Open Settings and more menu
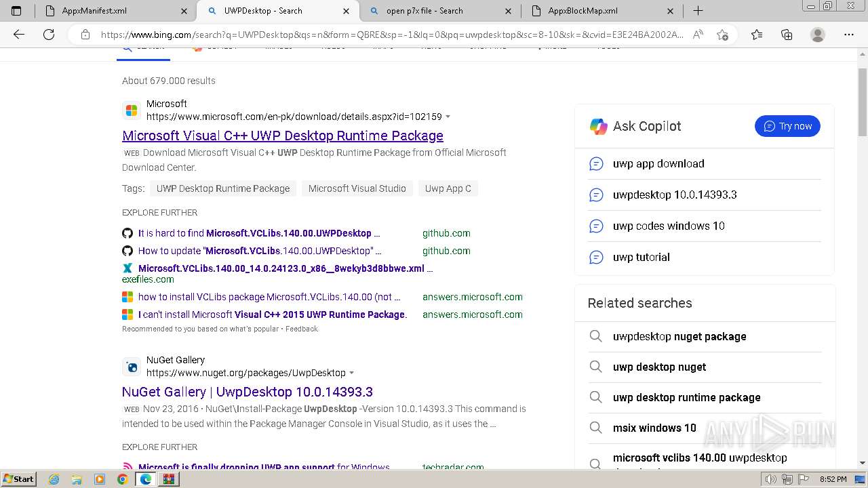The height and width of the screenshot is (488, 868). coord(848,35)
